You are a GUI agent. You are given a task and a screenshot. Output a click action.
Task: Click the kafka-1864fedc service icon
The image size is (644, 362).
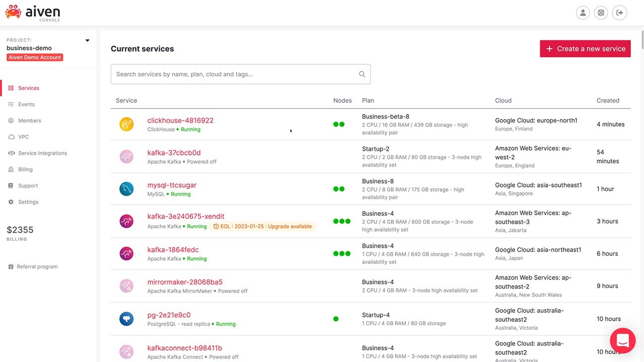pyautogui.click(x=126, y=254)
